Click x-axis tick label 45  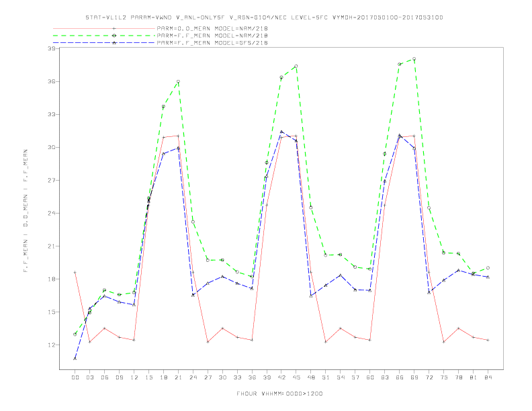[x=296, y=377]
